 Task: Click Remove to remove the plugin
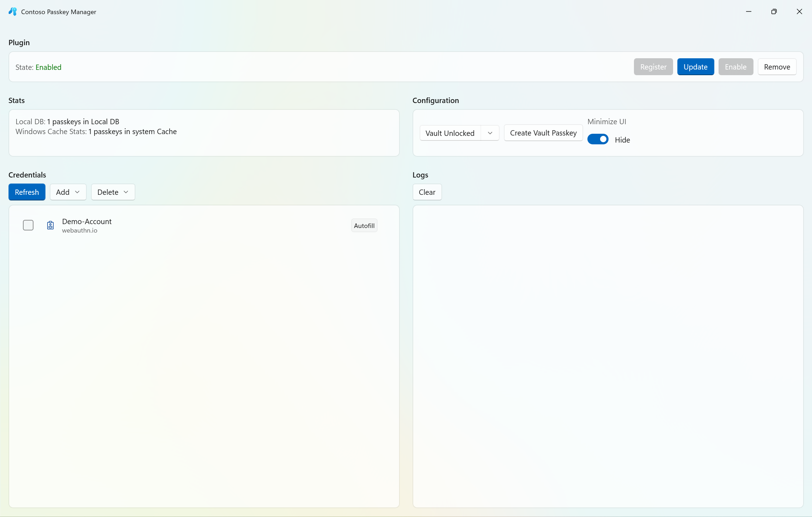click(x=777, y=67)
